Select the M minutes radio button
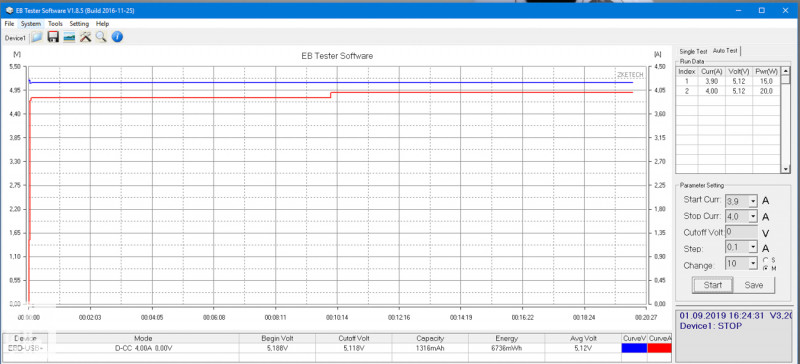 click(766, 268)
